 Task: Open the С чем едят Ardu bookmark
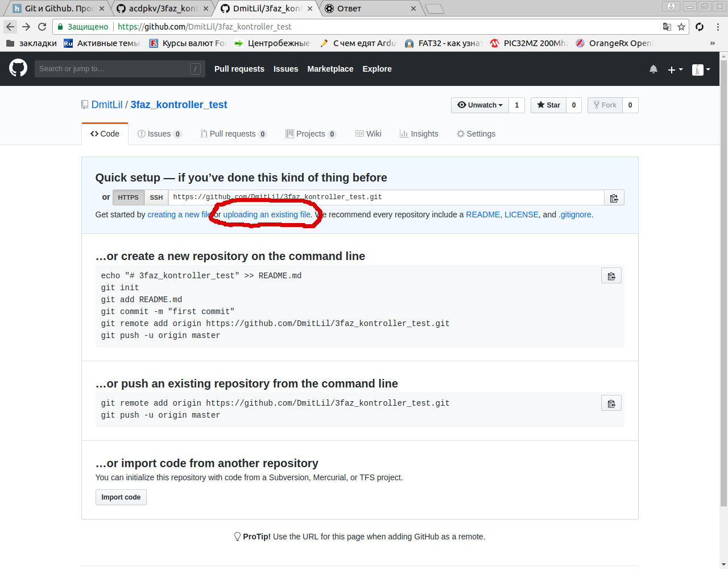(358, 43)
